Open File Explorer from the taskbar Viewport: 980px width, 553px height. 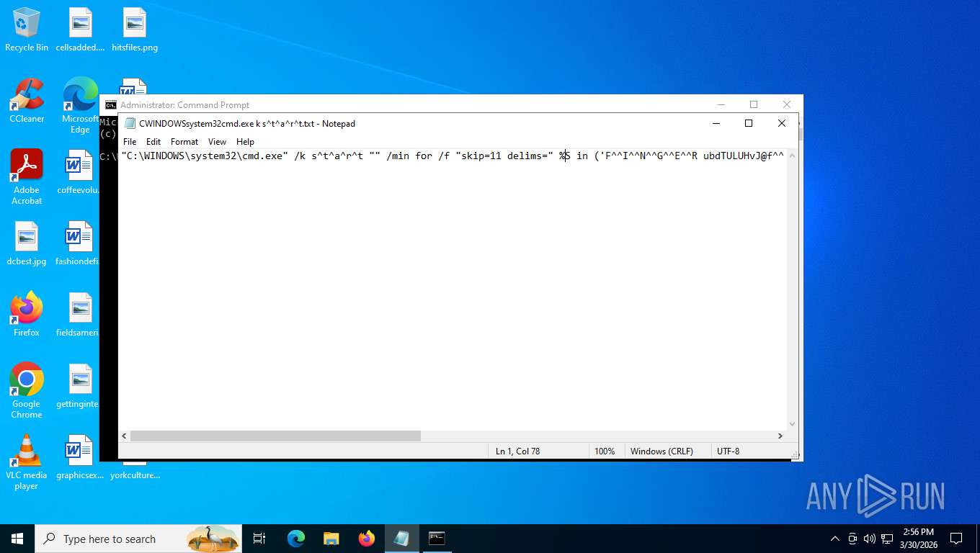pyautogui.click(x=331, y=539)
